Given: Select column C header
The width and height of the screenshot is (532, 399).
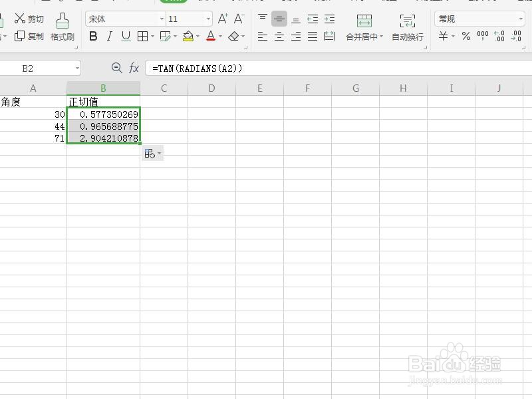Looking at the screenshot, I should 164,88.
